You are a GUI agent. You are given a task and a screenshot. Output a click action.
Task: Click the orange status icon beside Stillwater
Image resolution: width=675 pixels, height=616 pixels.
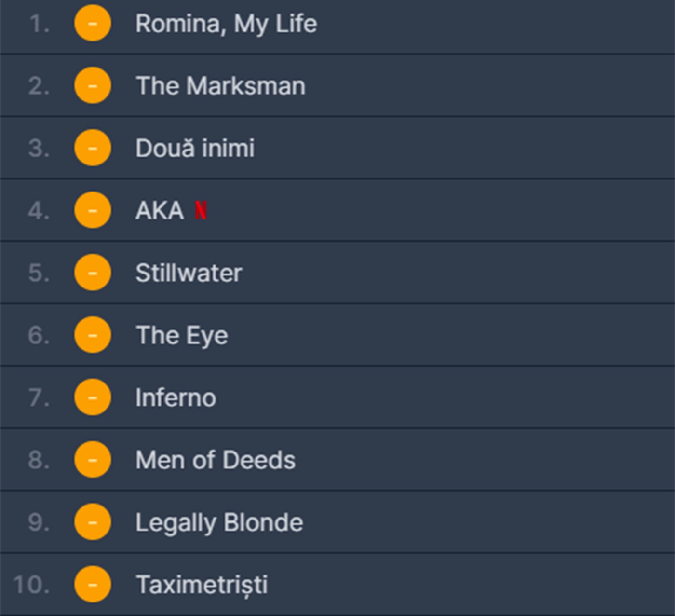point(93,273)
